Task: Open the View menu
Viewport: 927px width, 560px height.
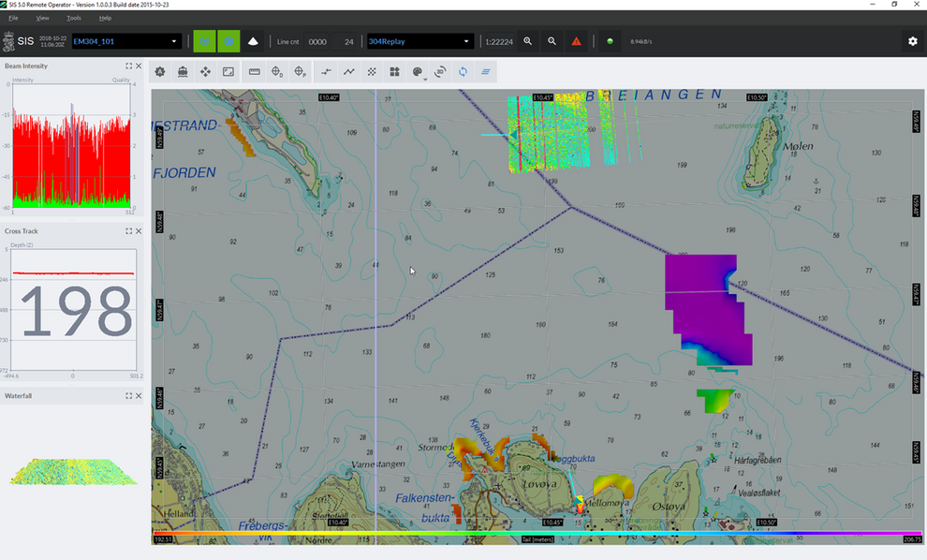Action: [43, 18]
